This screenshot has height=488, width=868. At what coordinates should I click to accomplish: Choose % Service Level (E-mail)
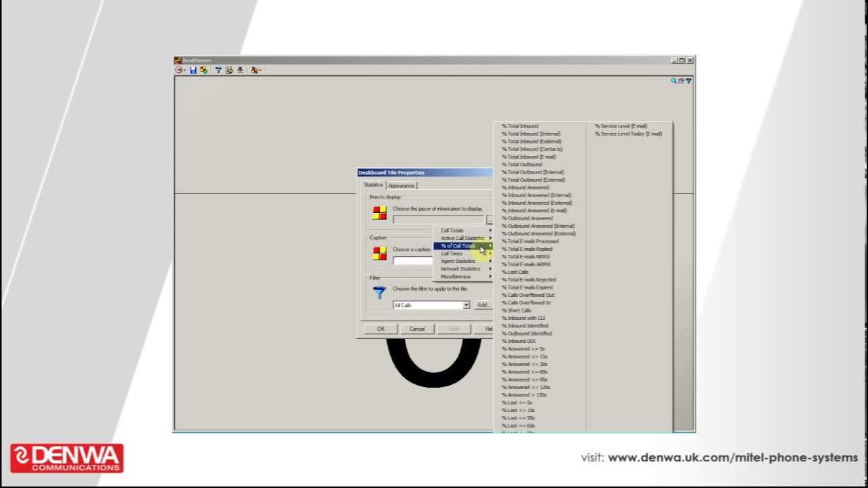621,126
